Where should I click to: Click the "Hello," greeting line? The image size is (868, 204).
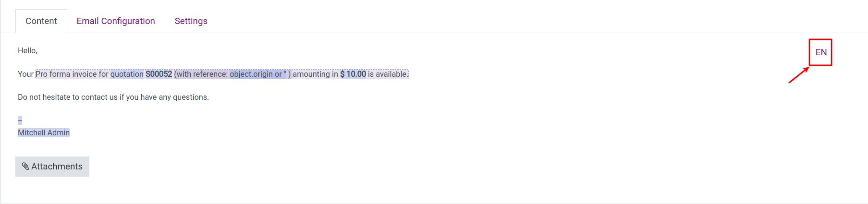27,50
